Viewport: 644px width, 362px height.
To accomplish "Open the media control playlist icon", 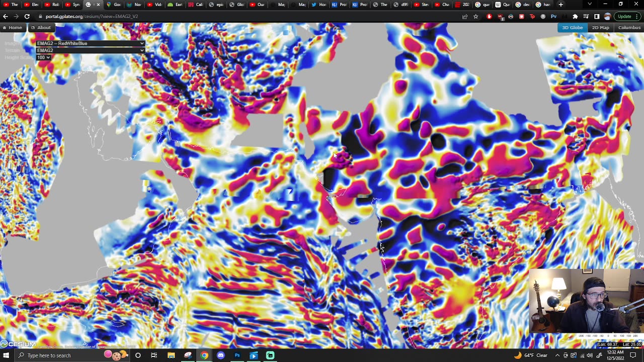I will 586,16.
